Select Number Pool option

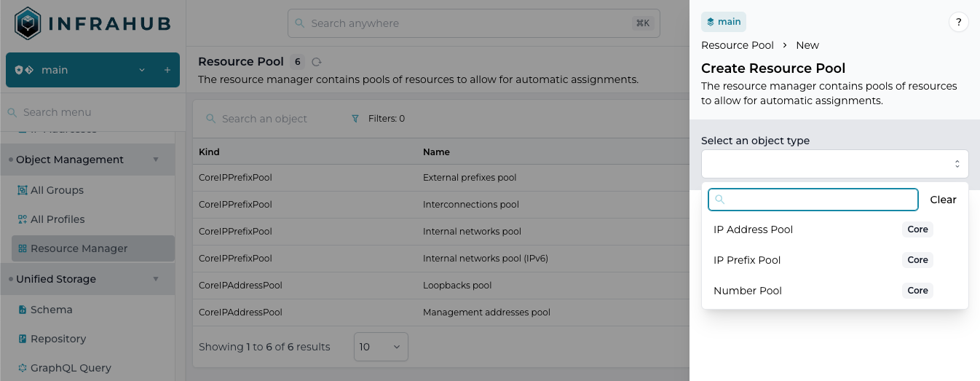click(x=748, y=291)
